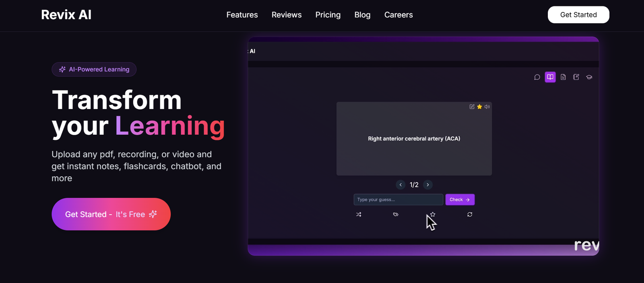Go to the previous flashcard
The width and height of the screenshot is (644, 283).
(400, 185)
